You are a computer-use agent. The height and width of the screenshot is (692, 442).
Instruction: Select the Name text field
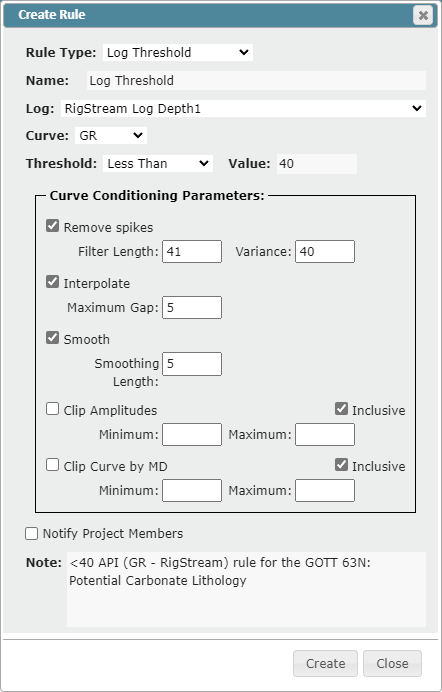256,81
